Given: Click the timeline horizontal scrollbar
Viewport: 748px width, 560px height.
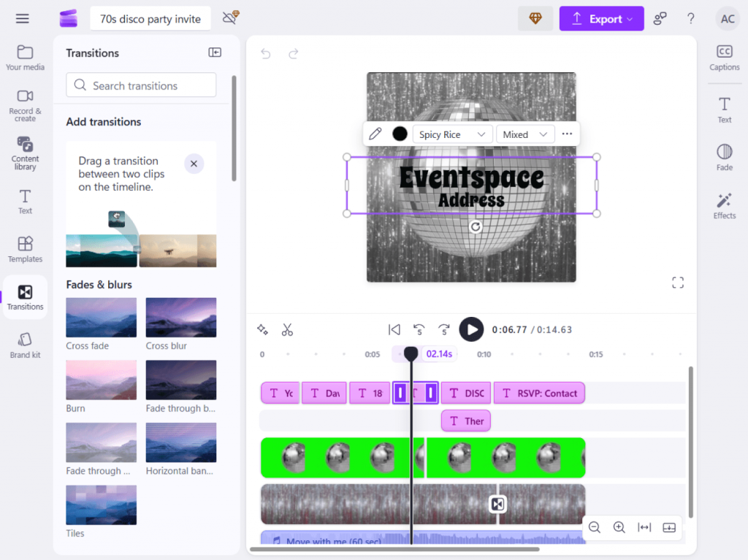Looking at the screenshot, I should [x=394, y=549].
